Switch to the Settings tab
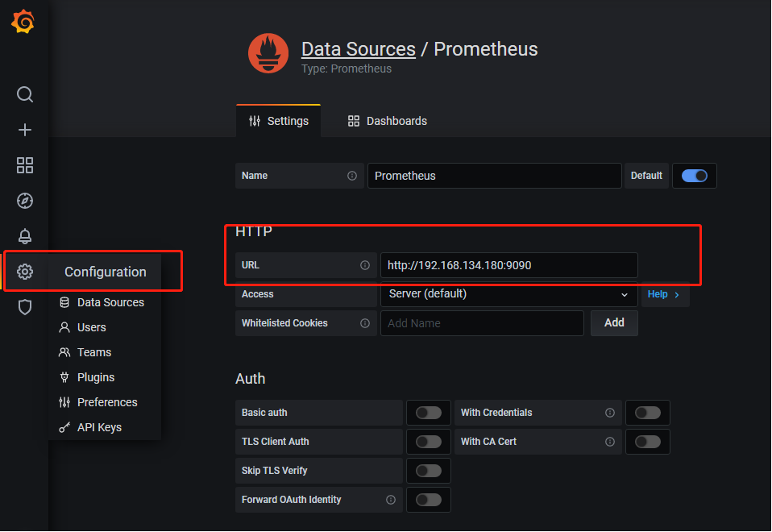This screenshot has height=532, width=772. 279,121
